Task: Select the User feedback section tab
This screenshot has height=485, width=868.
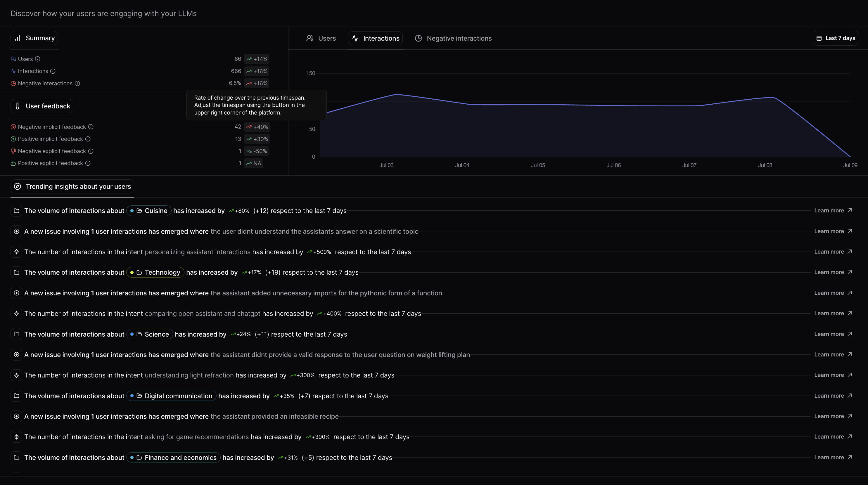Action: [42, 106]
